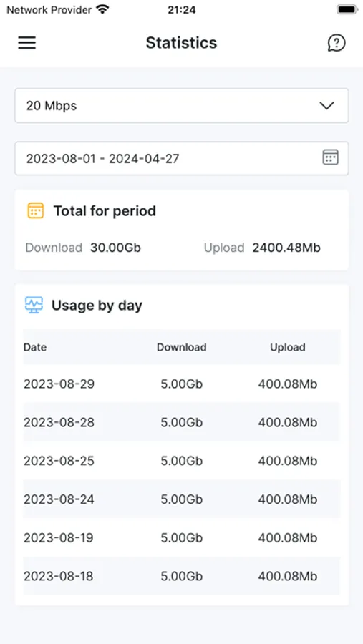Open the calendar date picker icon
363x644 pixels.
point(331,157)
